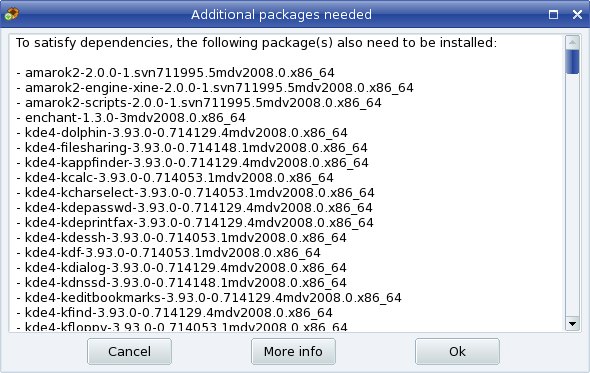Click the blue scrollbar thumb

tap(572, 62)
